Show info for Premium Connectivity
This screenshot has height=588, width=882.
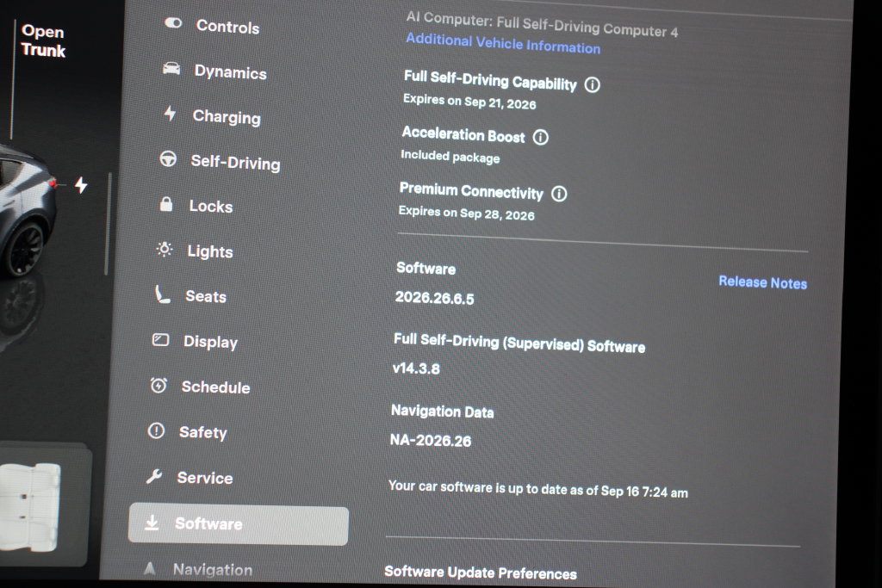(559, 194)
